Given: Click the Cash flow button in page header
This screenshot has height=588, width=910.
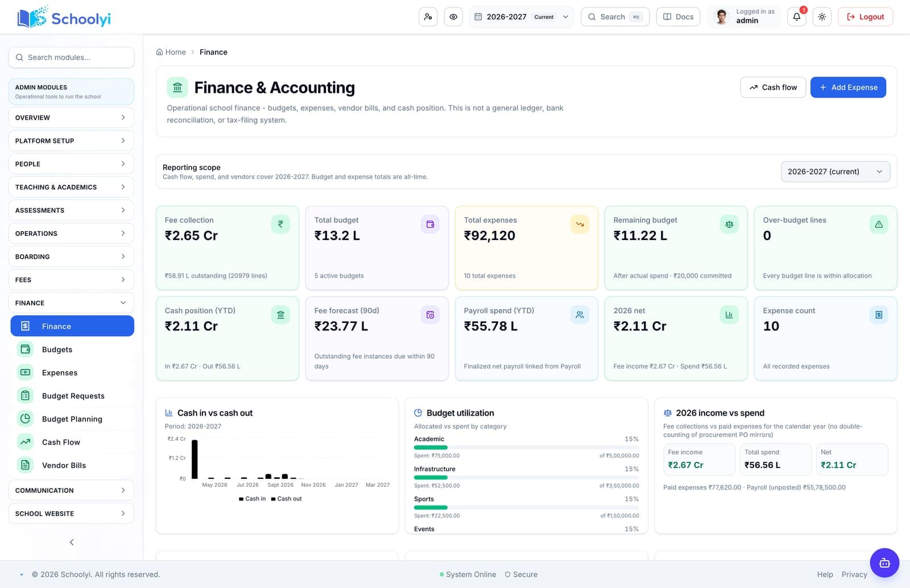Looking at the screenshot, I should point(773,87).
